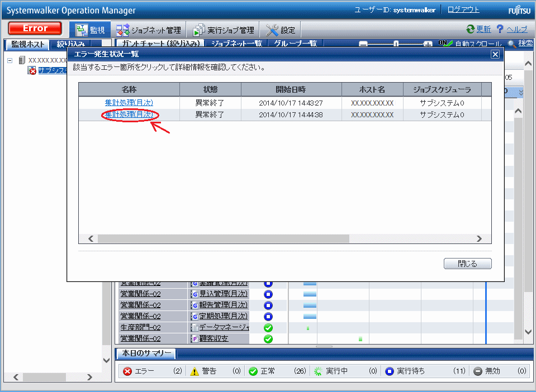Click the ログアウト link

tap(463, 9)
